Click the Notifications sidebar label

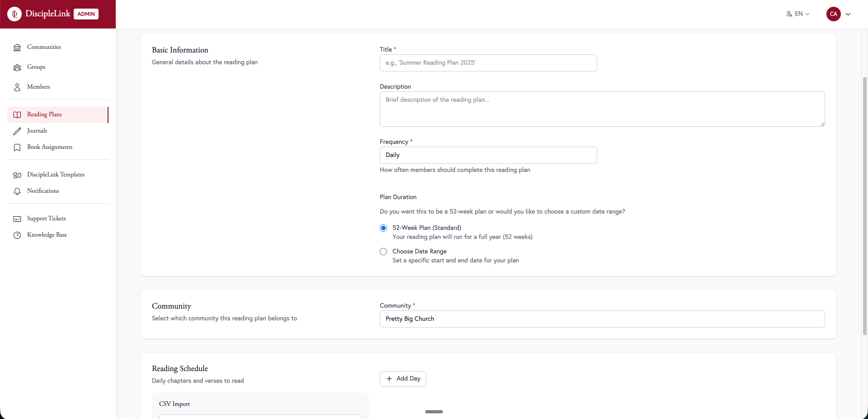[x=43, y=191]
